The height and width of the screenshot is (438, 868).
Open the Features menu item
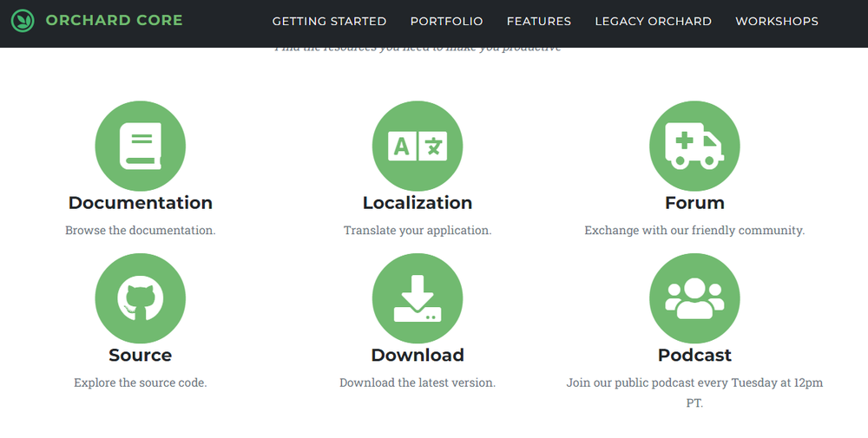tap(539, 21)
